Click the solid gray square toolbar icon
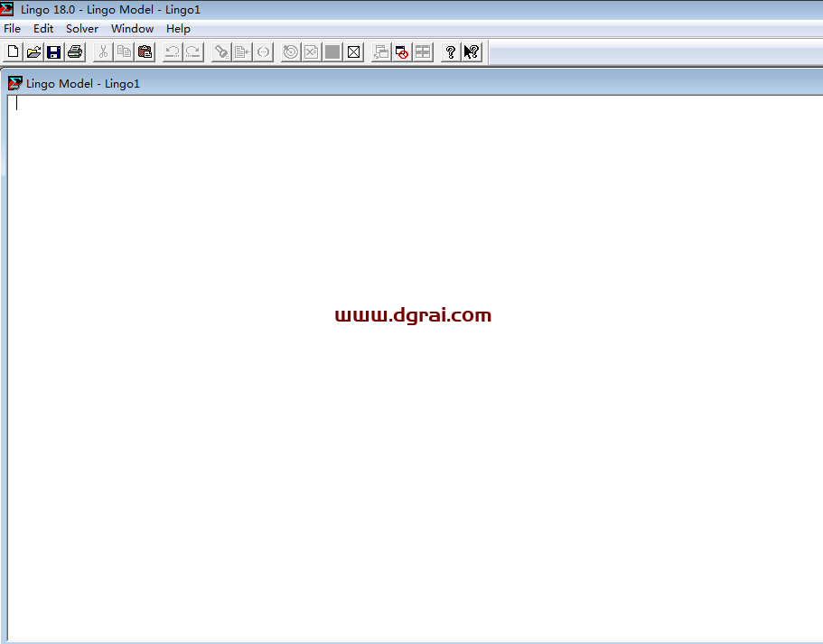823x644 pixels. 332,52
